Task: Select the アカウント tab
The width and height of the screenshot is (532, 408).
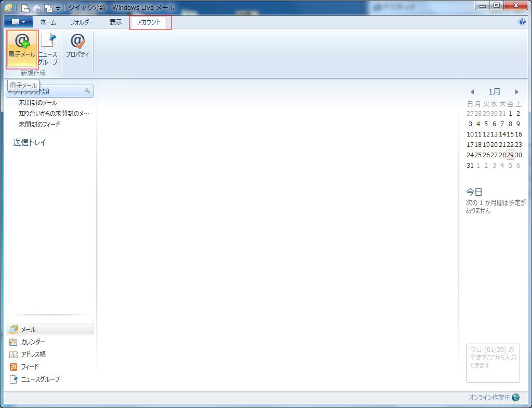Action: 148,22
